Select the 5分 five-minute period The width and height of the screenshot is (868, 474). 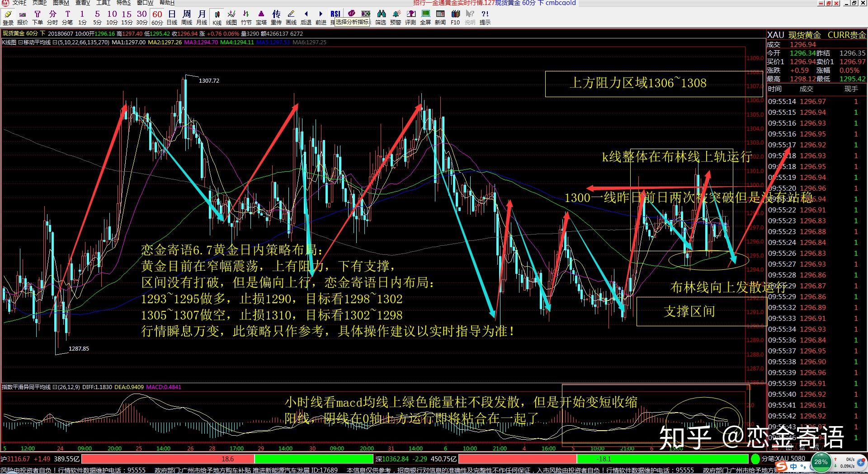(x=97, y=18)
